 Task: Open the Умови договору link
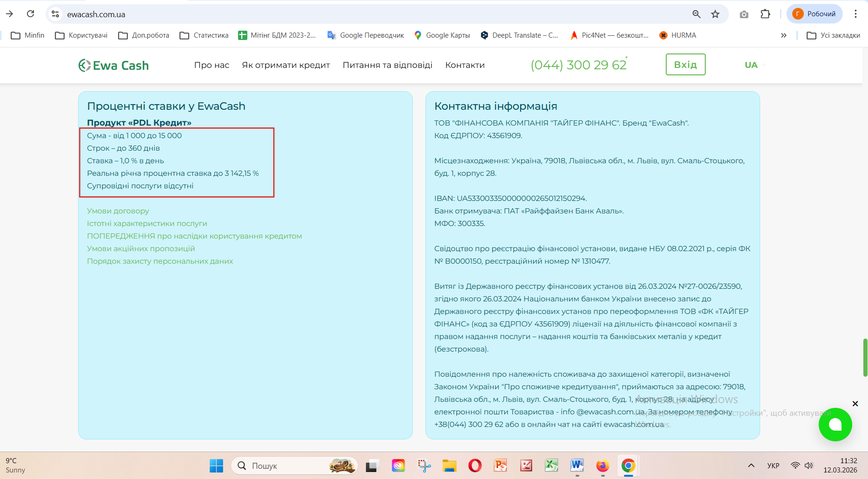[x=118, y=211]
